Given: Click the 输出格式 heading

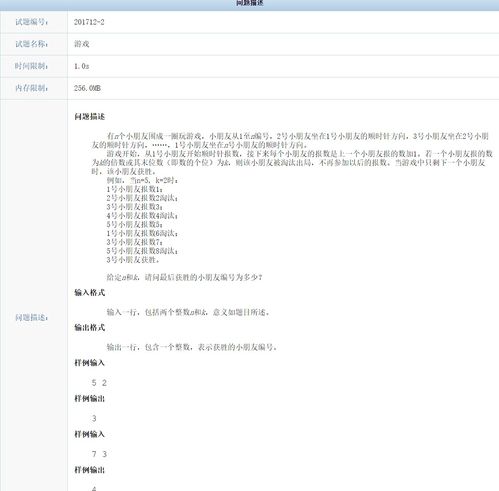Looking at the screenshot, I should [89, 327].
